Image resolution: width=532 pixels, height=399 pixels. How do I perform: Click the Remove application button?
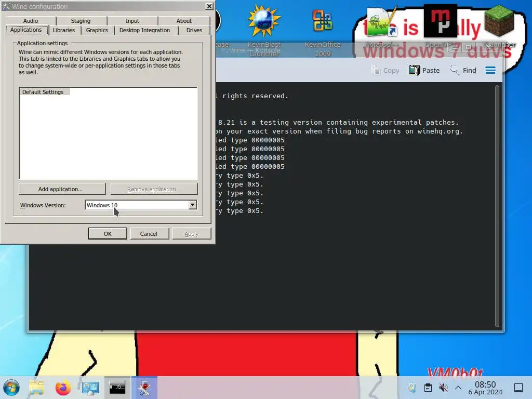coord(154,189)
